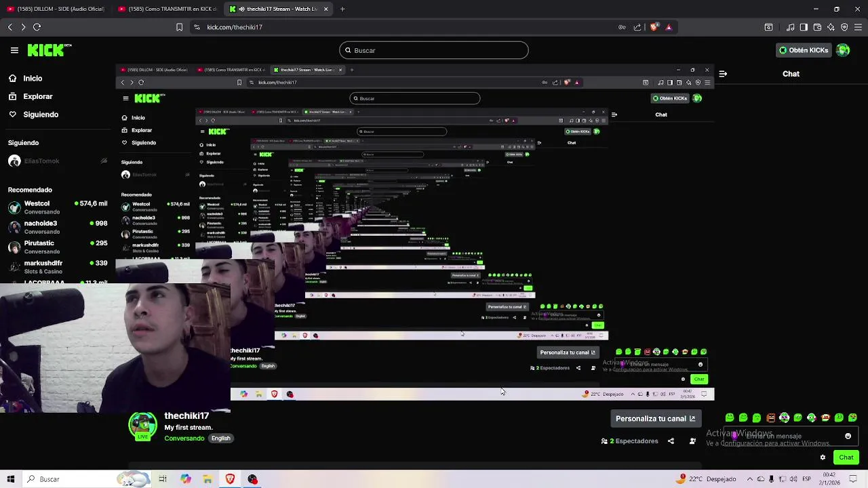Open the EliasTomok followed channel

click(58, 161)
